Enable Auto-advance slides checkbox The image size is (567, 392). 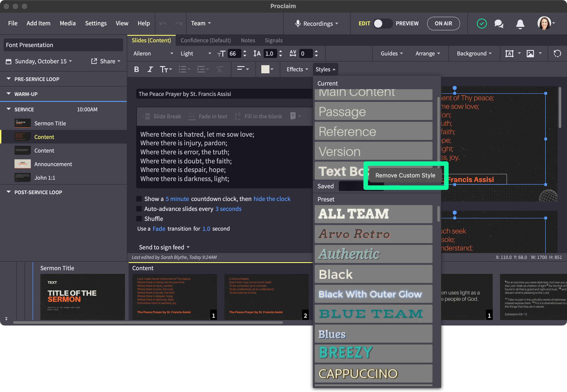(x=139, y=209)
